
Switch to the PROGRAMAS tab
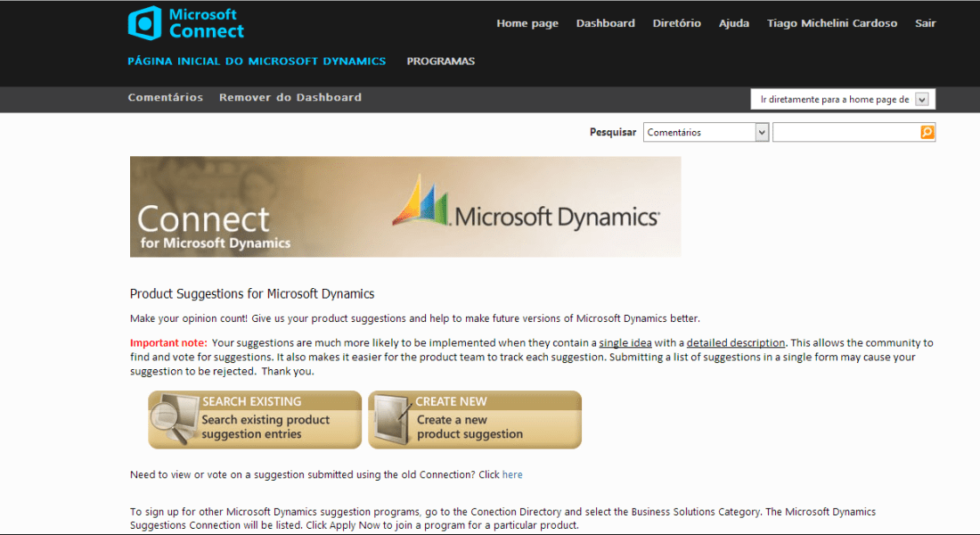coord(440,61)
